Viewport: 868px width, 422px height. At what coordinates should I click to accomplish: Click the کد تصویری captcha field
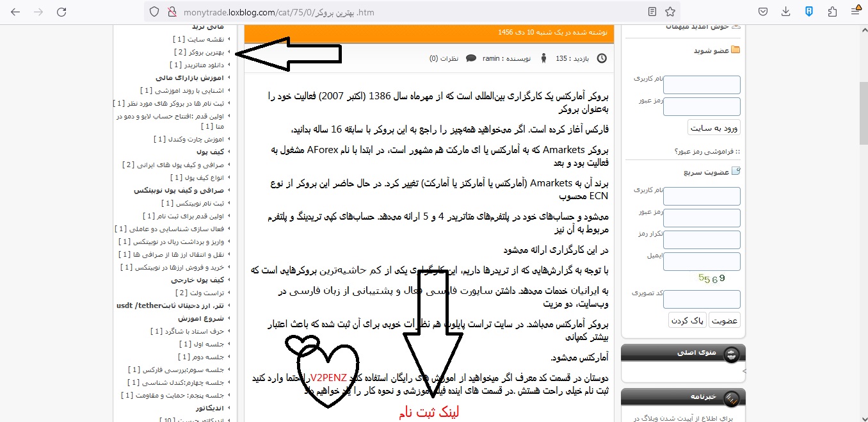pyautogui.click(x=702, y=299)
